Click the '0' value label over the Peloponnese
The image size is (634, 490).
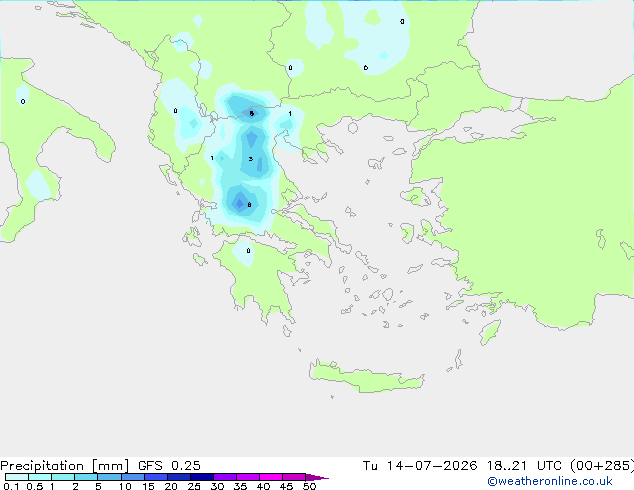pos(248,251)
